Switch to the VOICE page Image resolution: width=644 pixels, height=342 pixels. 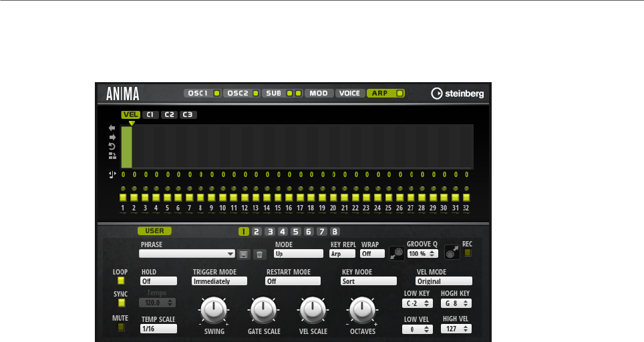349,94
